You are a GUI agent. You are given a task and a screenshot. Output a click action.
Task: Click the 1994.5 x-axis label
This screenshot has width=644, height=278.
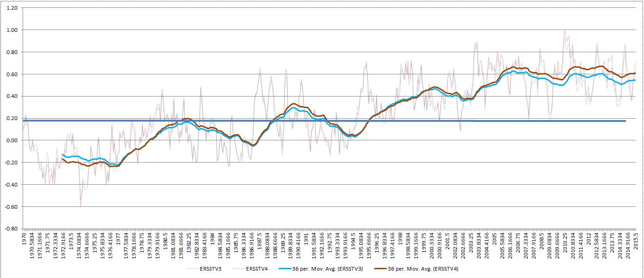[353, 241]
